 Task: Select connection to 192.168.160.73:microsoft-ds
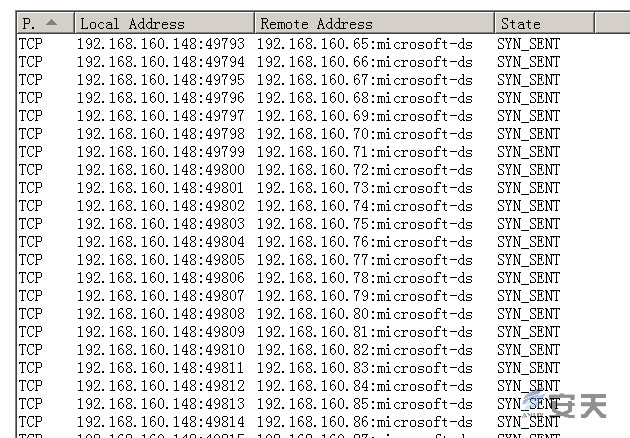[364, 188]
